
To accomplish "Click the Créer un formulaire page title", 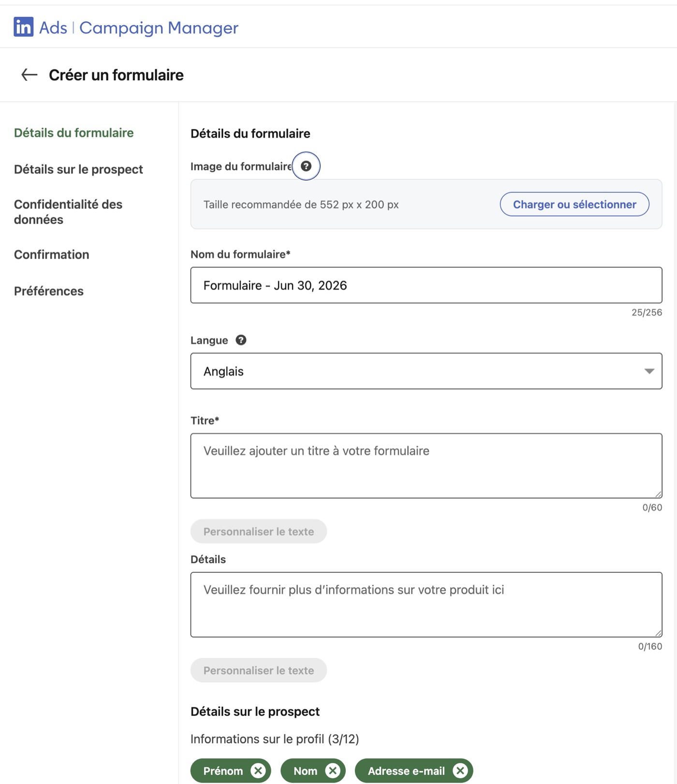I will tap(116, 75).
